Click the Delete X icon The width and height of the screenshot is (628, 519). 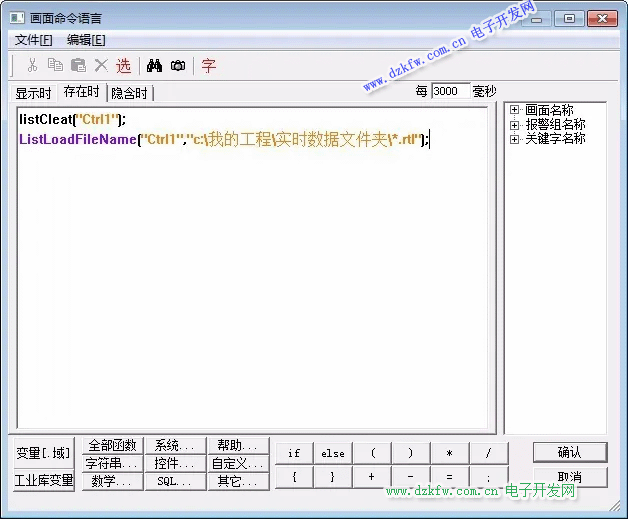100,66
